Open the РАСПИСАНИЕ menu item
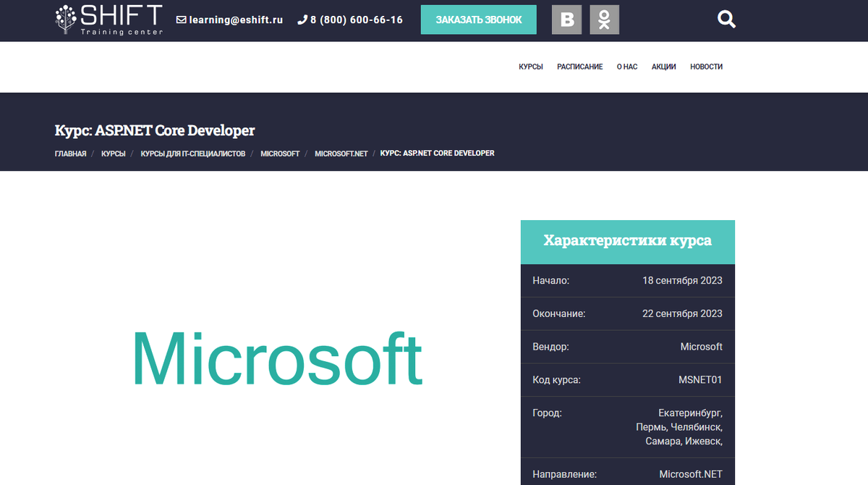 (580, 67)
